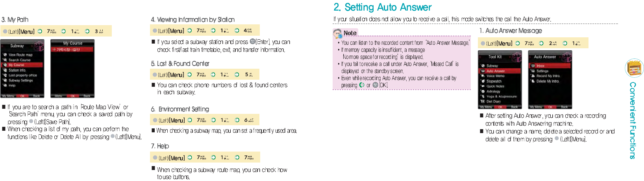Open Inbox in the Auto Answer menu
Viewport: 644px width, 181px height.
[x=550, y=66]
